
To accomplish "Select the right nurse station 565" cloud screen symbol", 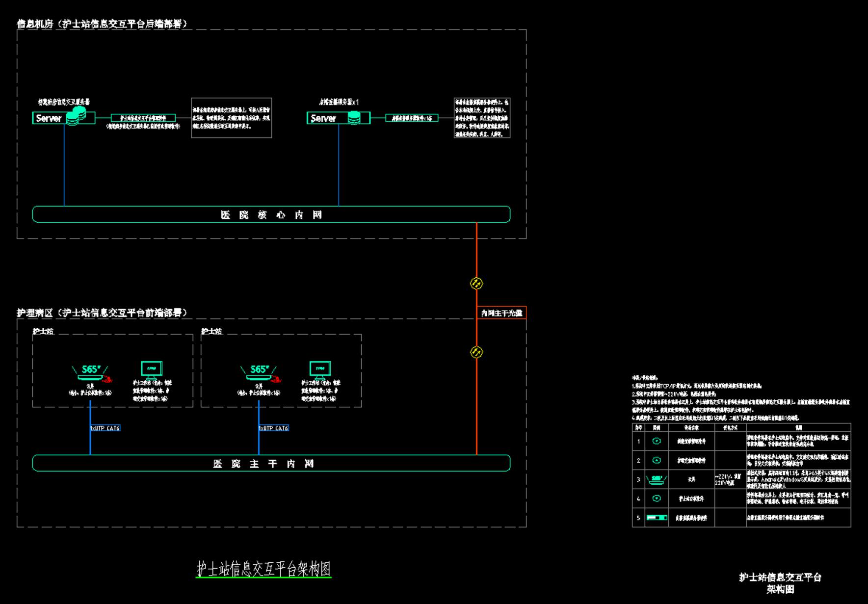I will [x=259, y=372].
